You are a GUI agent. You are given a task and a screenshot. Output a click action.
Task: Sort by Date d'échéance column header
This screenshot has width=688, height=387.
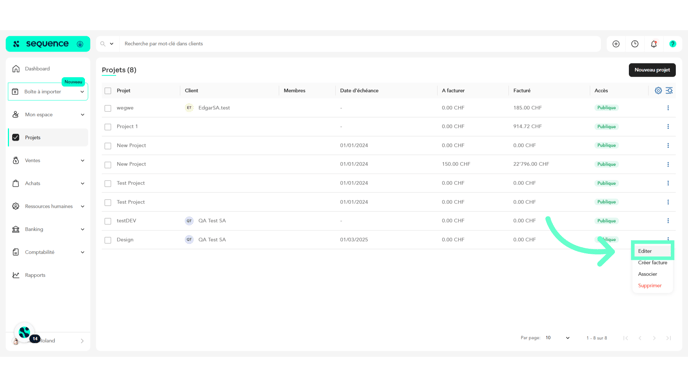click(359, 90)
